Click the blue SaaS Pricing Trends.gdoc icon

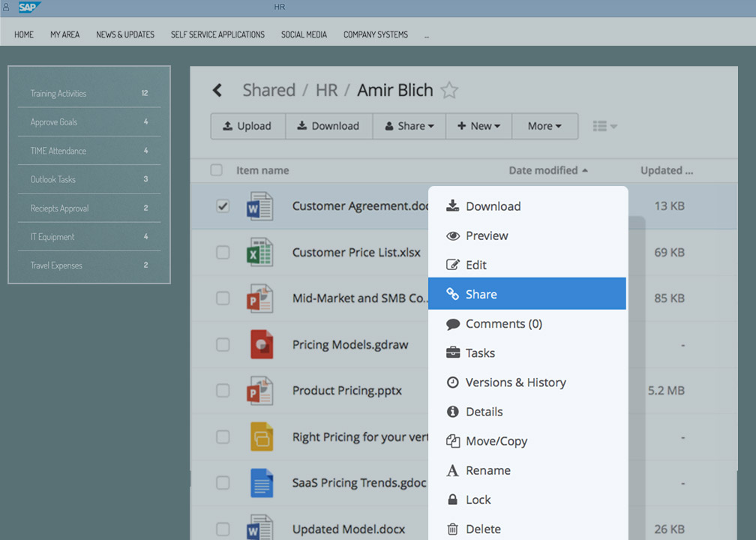point(261,483)
